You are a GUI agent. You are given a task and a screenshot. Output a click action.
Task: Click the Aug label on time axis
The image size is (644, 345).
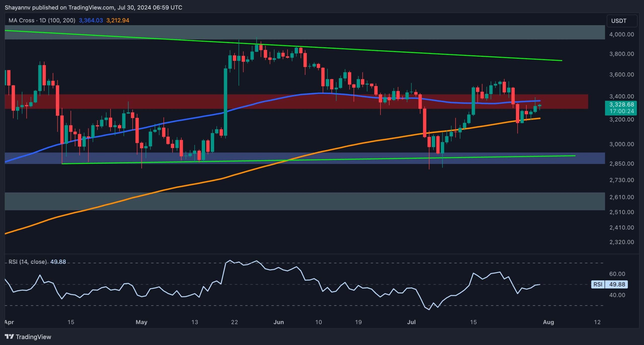548,322
